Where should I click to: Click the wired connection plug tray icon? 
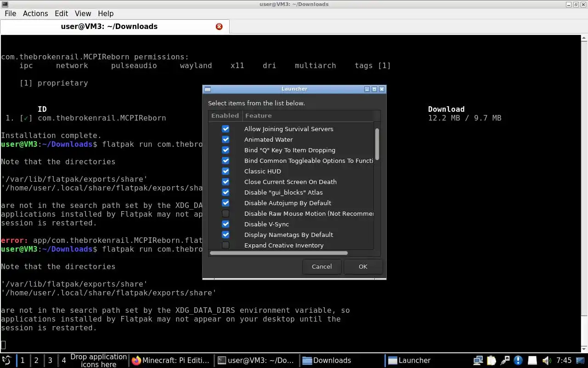pos(505,360)
